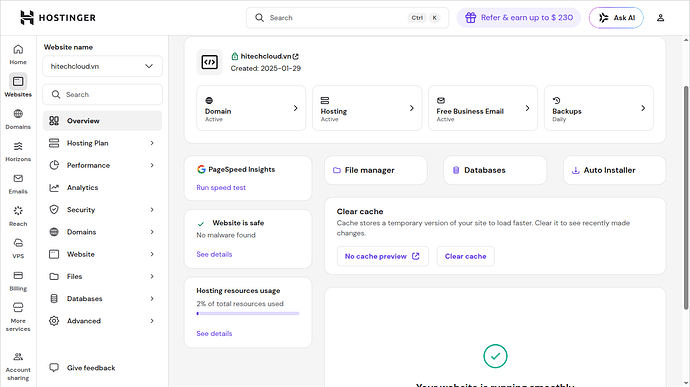Click the page vertical scrollbar

[x=686, y=198]
